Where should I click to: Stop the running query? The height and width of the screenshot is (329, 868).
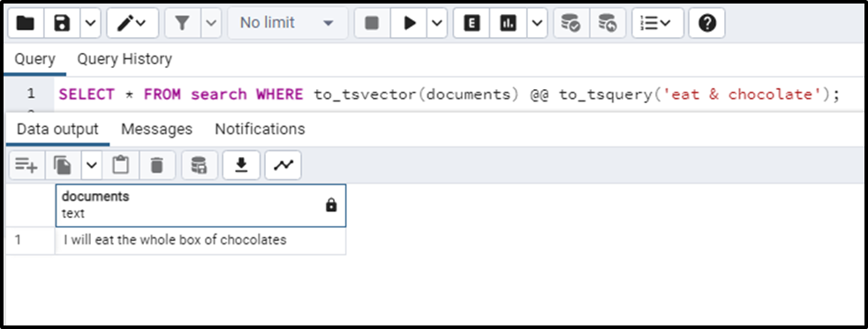(372, 23)
